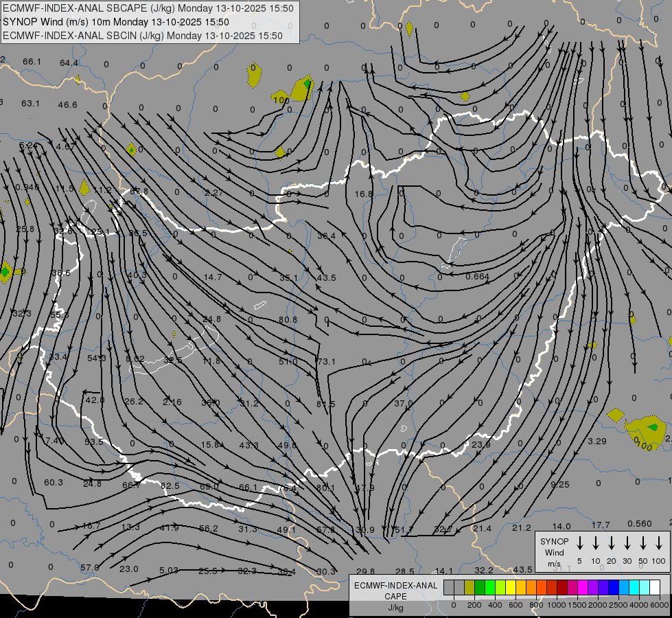Click the map value 7.46
672x618 pixels.
[55, 441]
